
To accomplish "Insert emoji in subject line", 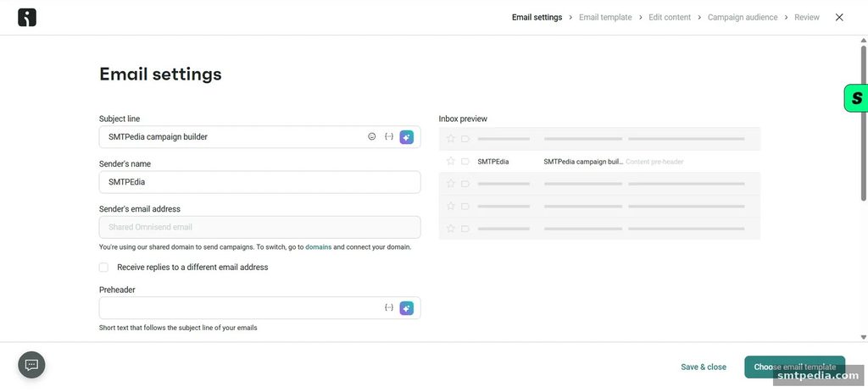I will pos(372,136).
